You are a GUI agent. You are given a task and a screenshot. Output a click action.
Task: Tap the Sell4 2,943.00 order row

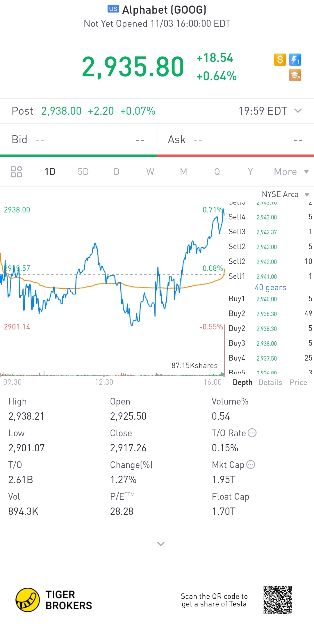tap(270, 217)
